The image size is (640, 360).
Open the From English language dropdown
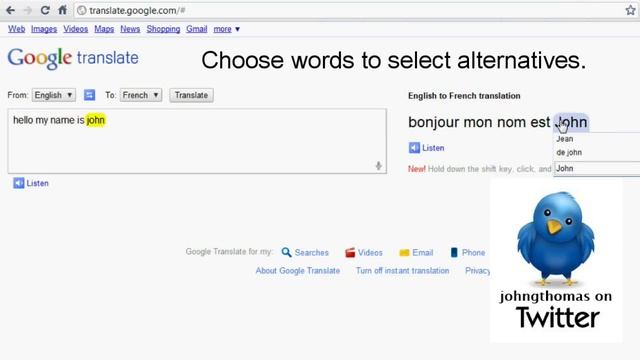pos(53,95)
